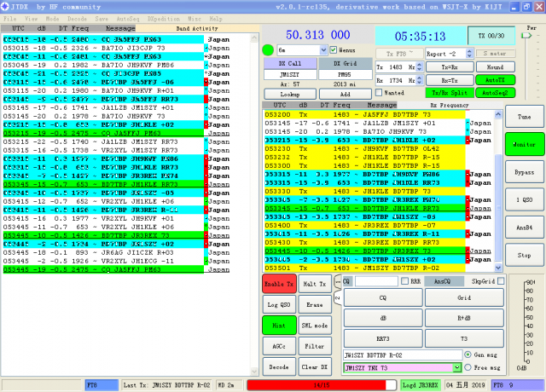The width and height of the screenshot is (546, 392).
Task: Toggle the green Hint button
Action: click(x=279, y=326)
